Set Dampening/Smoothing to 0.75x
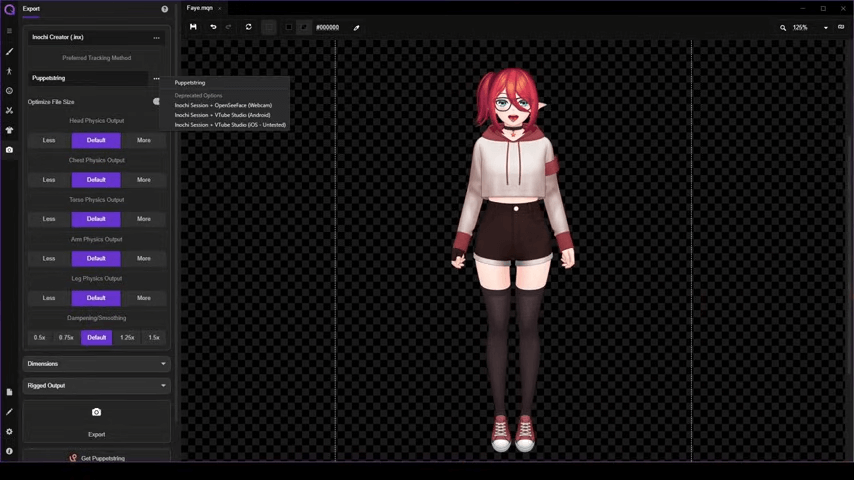This screenshot has height=480, width=854. pos(66,337)
